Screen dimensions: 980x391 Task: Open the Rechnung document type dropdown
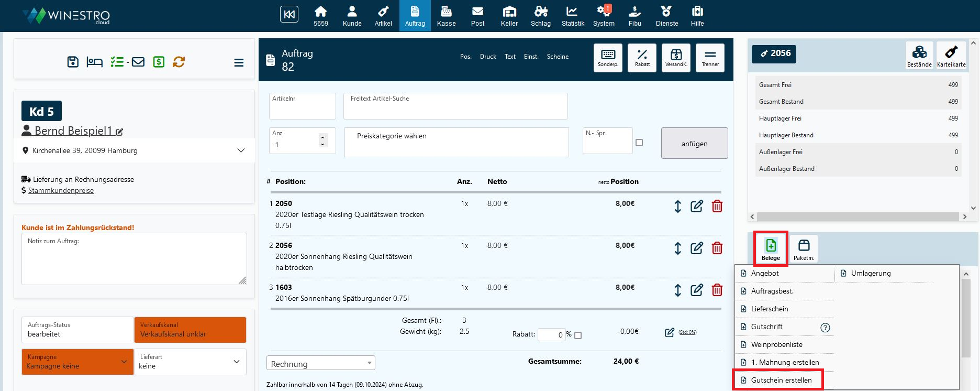coord(321,363)
